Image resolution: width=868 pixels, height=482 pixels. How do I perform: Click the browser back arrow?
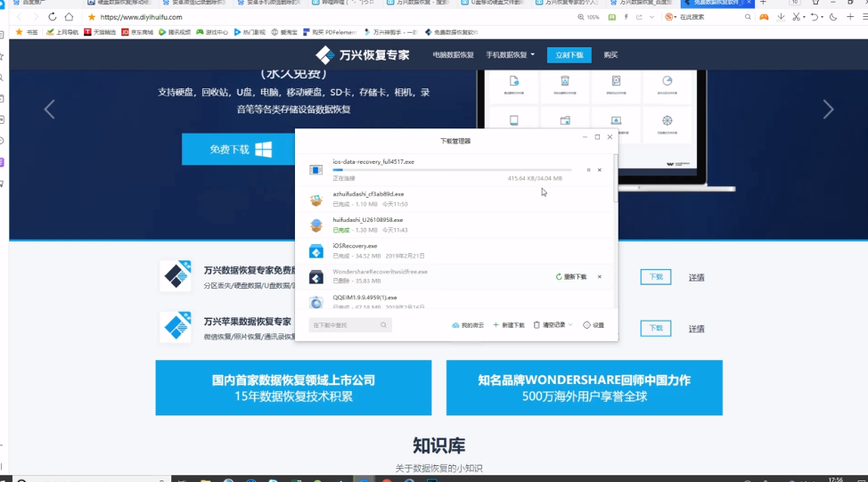tap(20, 17)
